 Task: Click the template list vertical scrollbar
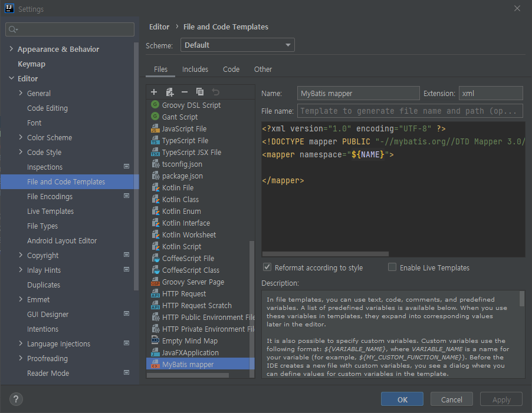(x=252, y=308)
